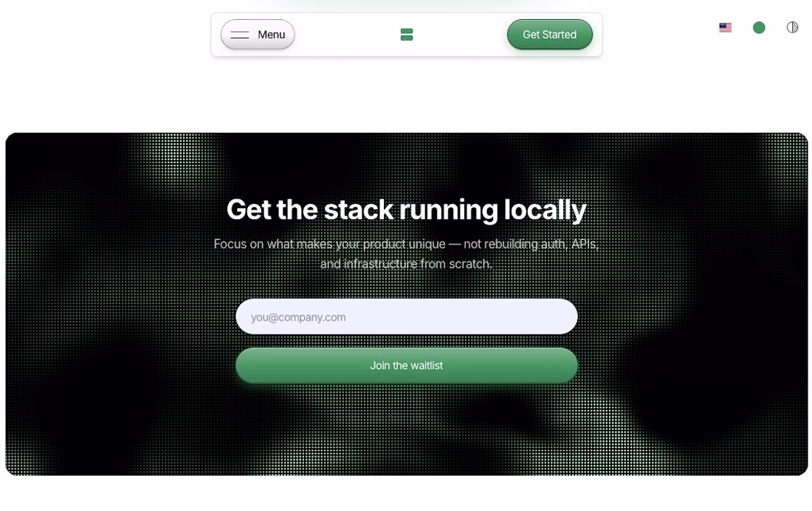Click the 'Focus on what makes your product unique' subtitle
Image resolution: width=812 pixels, height=511 pixels.
[x=407, y=254]
